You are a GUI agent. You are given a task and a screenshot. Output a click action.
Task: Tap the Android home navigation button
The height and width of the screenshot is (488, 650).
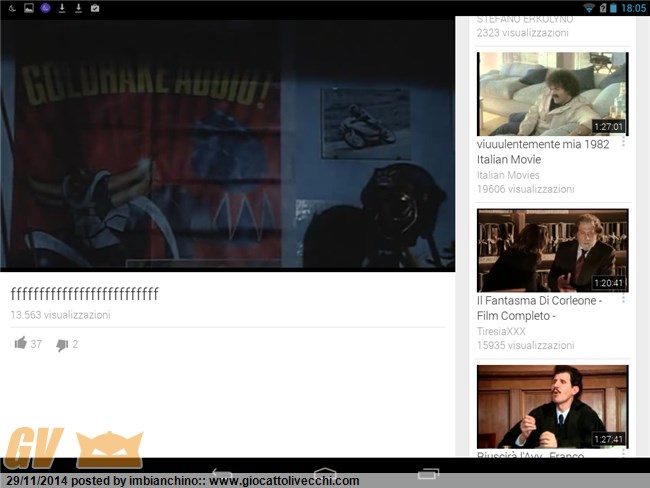pyautogui.click(x=325, y=473)
